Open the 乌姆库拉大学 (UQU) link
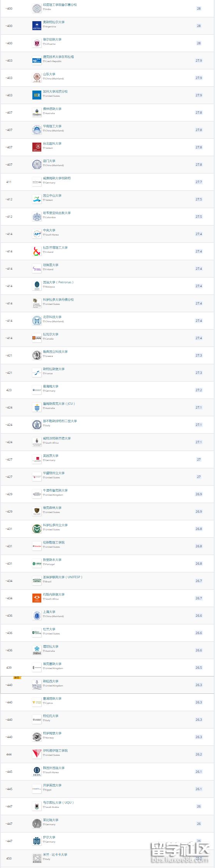Image resolution: width=215 pixels, height=868 pixels. [x=58, y=802]
